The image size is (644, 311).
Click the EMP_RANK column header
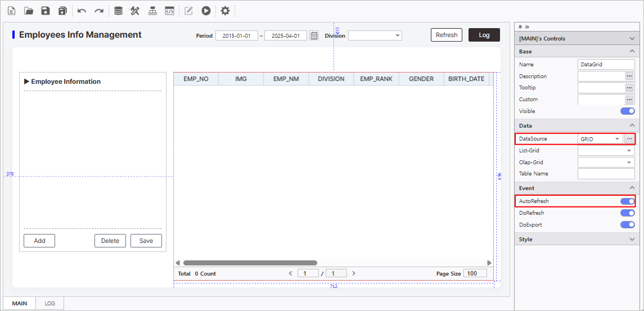click(376, 79)
